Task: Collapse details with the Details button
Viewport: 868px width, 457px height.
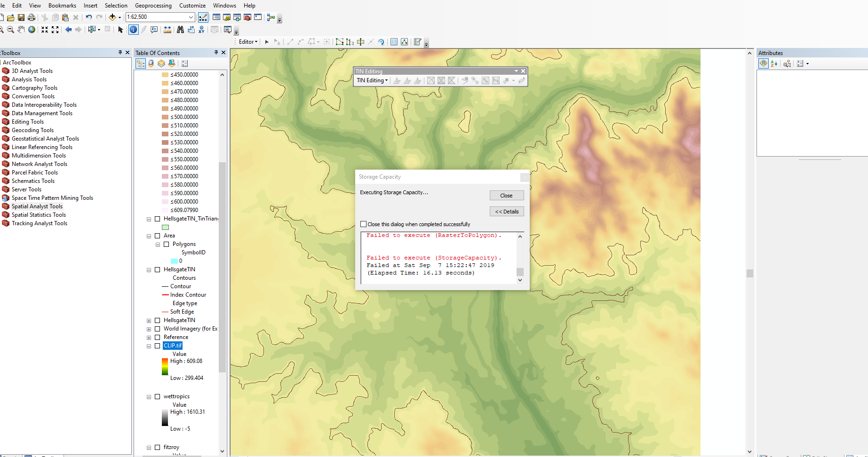Action: 506,212
